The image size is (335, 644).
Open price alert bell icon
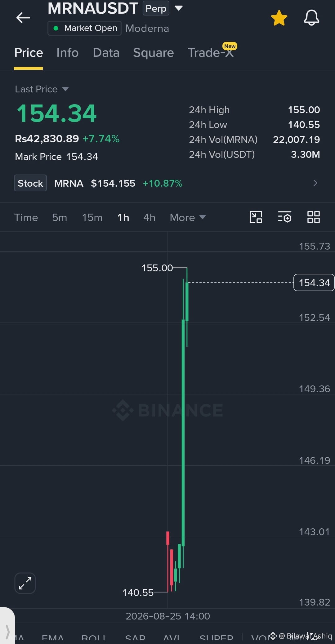(x=311, y=18)
